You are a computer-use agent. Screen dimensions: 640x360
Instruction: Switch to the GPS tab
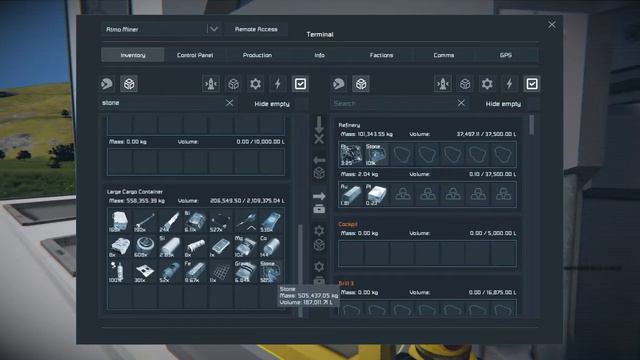coord(506,55)
